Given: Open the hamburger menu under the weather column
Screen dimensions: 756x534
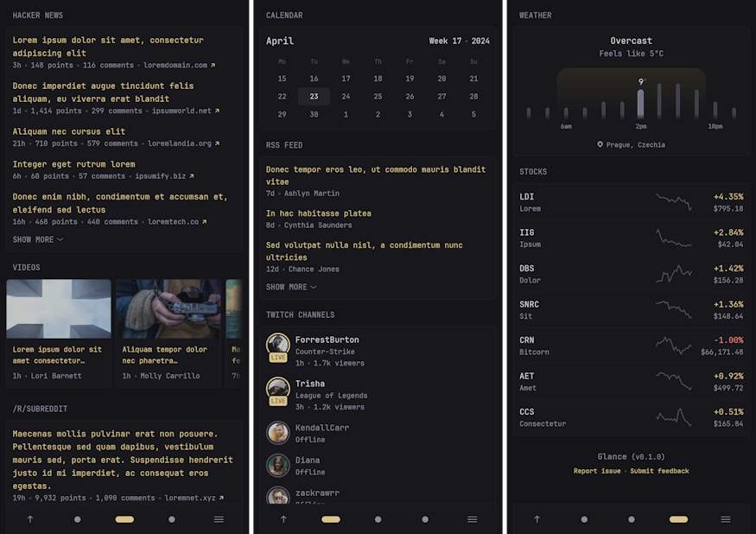Looking at the screenshot, I should 725,519.
